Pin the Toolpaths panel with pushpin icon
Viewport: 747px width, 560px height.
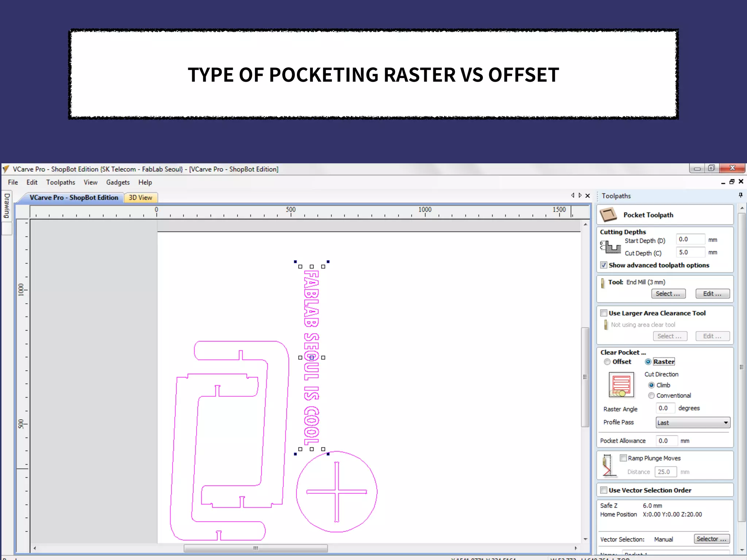(x=740, y=195)
